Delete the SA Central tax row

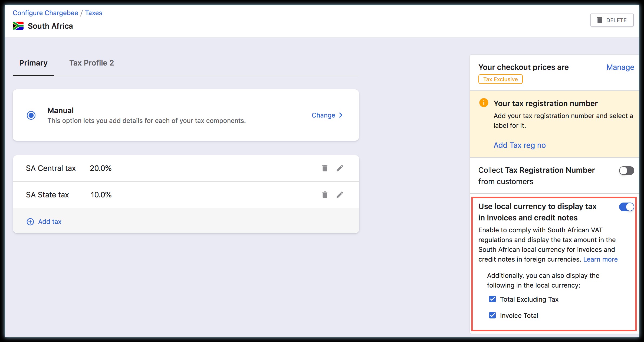(x=325, y=168)
